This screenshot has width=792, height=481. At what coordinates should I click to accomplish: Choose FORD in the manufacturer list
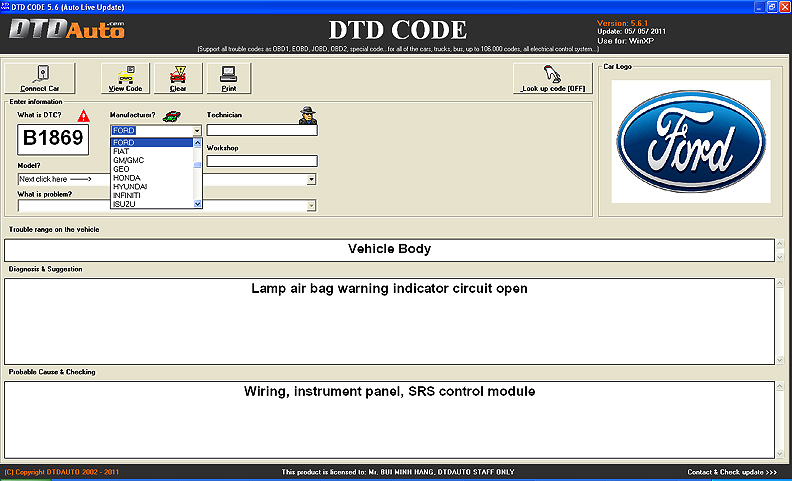point(152,142)
